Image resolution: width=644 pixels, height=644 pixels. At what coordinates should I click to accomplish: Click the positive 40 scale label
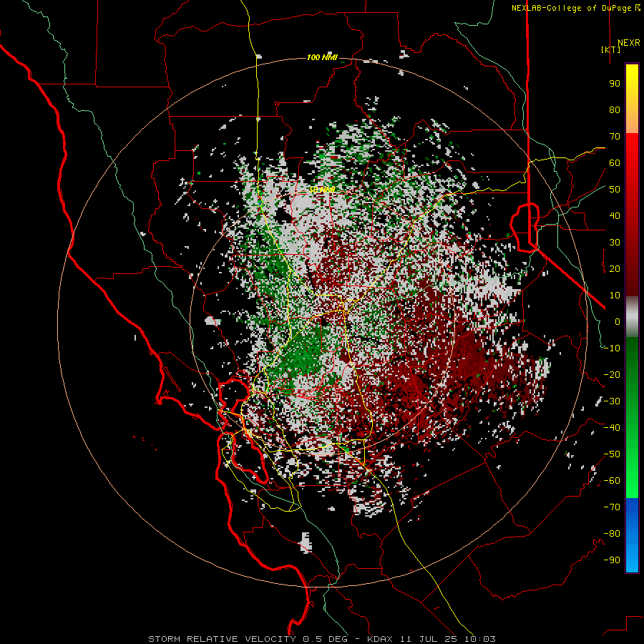pyautogui.click(x=615, y=216)
